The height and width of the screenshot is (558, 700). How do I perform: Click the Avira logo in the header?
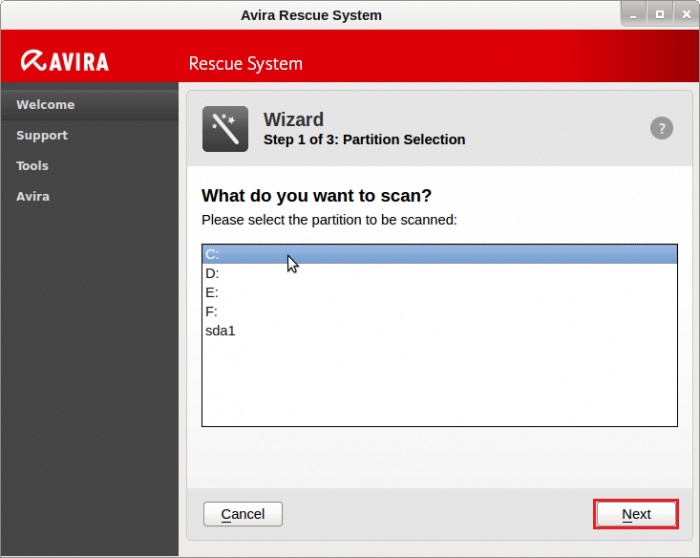[x=65, y=61]
